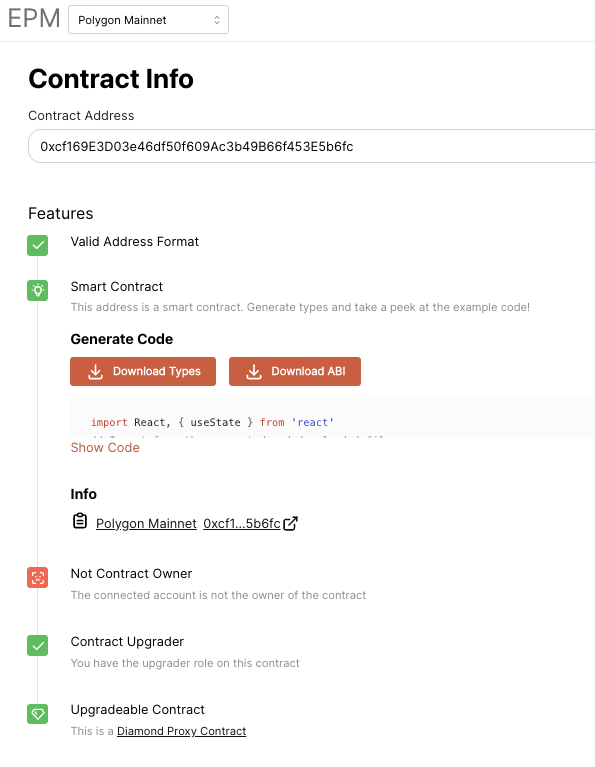
Task: Click the green check beside Contract Upgrader
Action: pyautogui.click(x=37, y=646)
